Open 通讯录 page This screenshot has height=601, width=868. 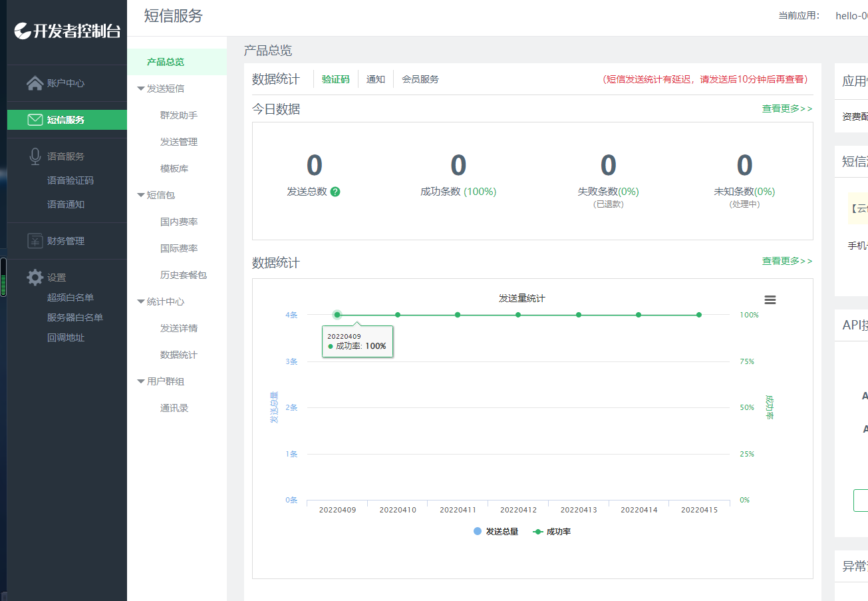point(174,408)
